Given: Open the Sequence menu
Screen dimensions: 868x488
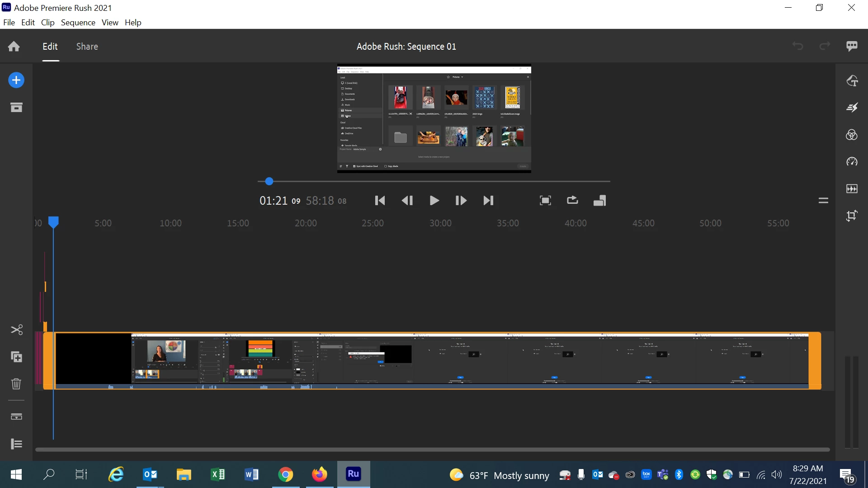Looking at the screenshot, I should (x=78, y=23).
